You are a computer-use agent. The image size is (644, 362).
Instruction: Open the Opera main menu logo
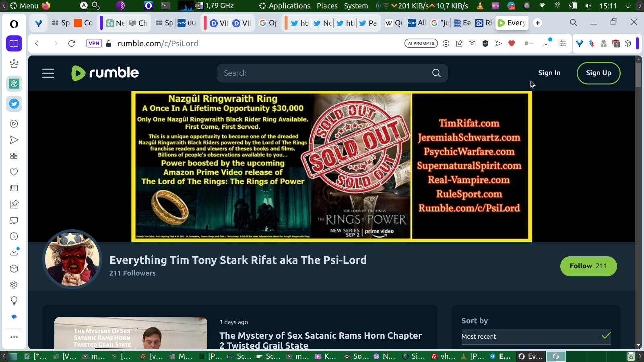pyautogui.click(x=14, y=24)
